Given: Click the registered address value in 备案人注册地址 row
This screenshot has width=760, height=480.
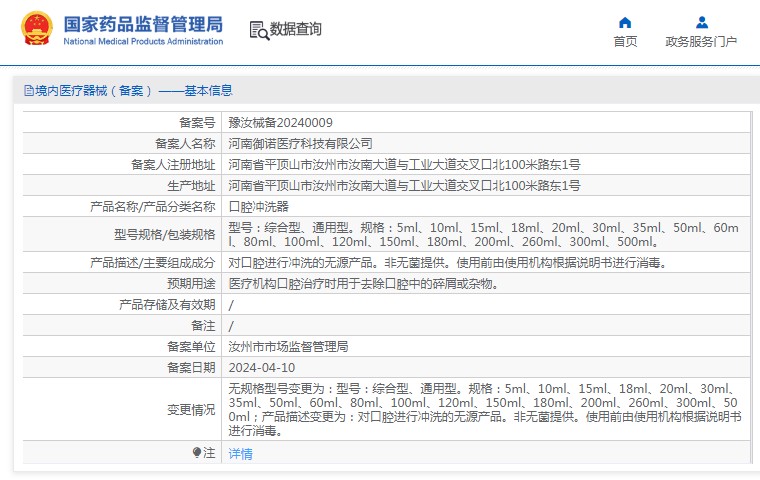Looking at the screenshot, I should [x=404, y=165].
